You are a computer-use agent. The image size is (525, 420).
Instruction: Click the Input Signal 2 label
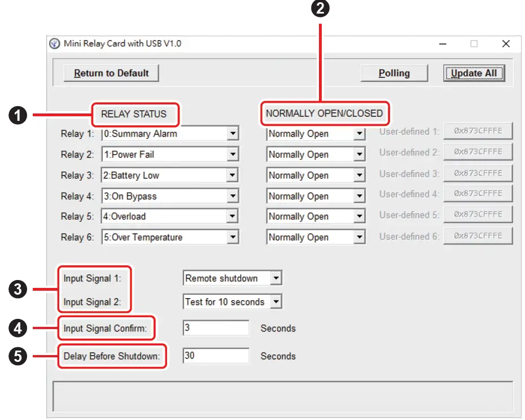point(93,302)
